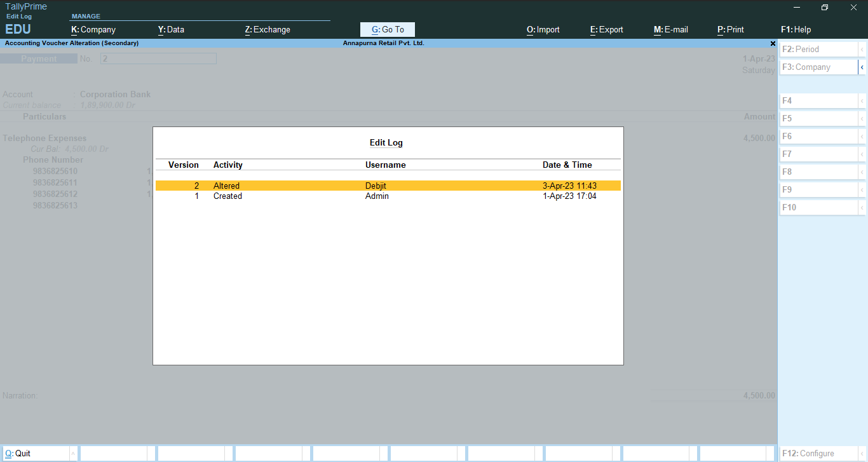The height and width of the screenshot is (462, 868).
Task: Click the F7 side button
Action: tap(818, 154)
